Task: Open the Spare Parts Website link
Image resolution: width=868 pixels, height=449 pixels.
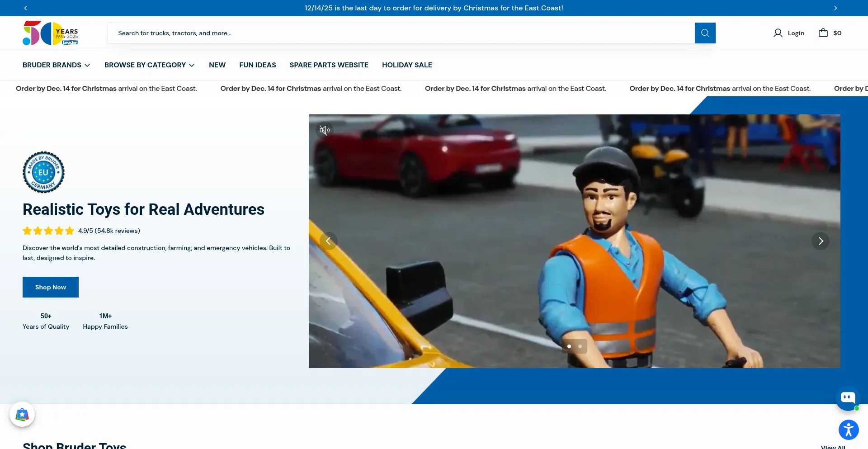Action: pos(329,65)
